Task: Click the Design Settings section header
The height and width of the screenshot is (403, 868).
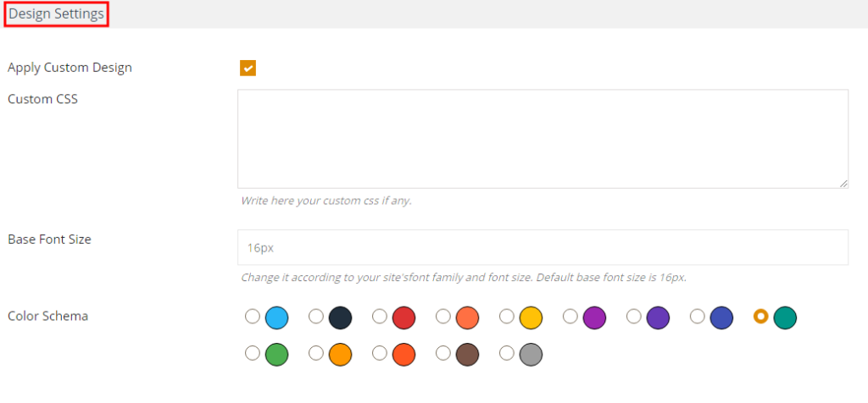Action: coord(57,14)
